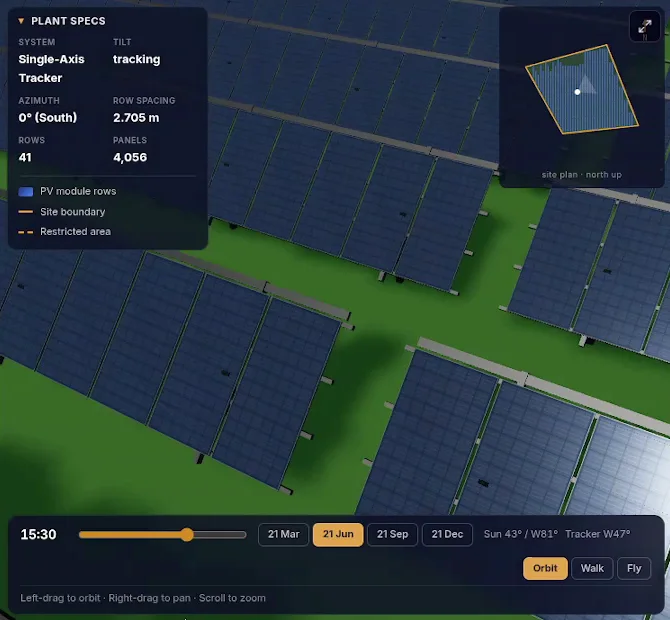Image resolution: width=670 pixels, height=620 pixels.
Task: Click the Site boundary legend line
Action: tap(26, 212)
